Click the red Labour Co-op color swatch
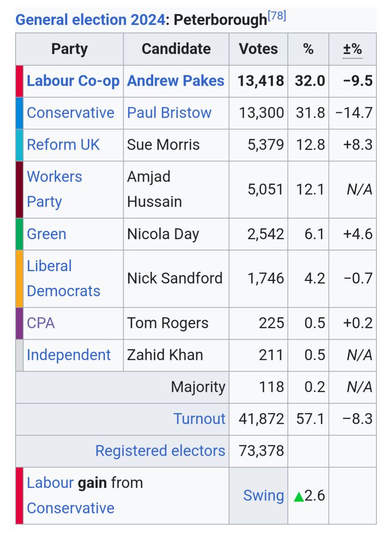Image resolution: width=392 pixels, height=535 pixels. pos(19,81)
